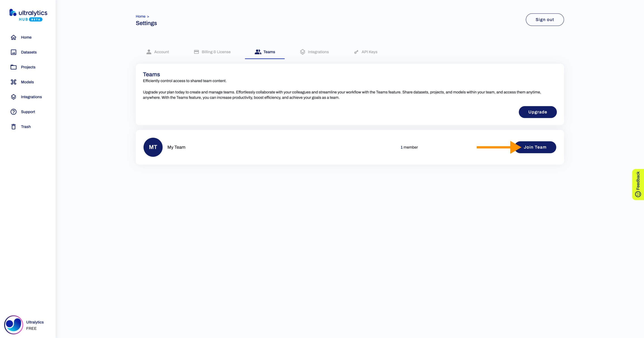Click the Integrations icon in sidebar
Viewport: 644px width, 338px height.
tap(13, 97)
